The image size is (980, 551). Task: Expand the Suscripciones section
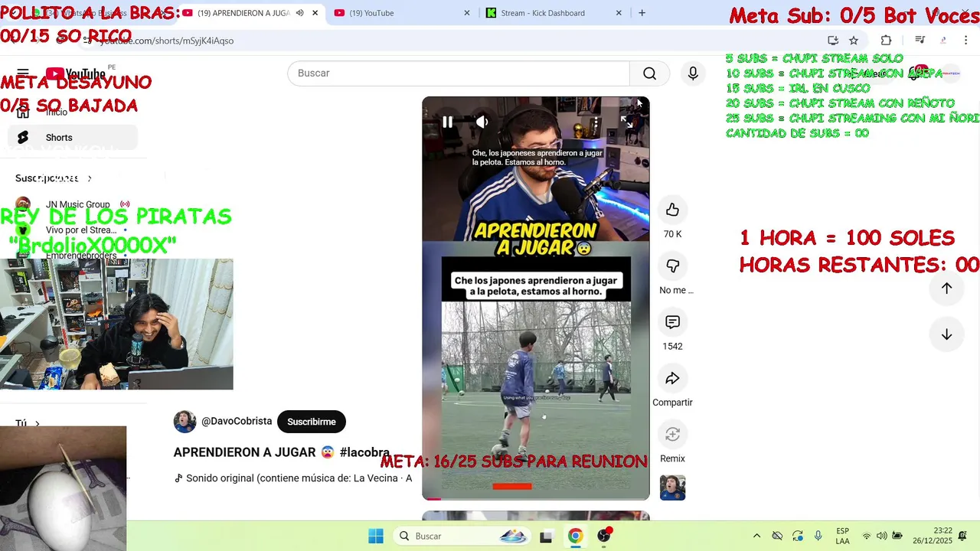(54, 178)
